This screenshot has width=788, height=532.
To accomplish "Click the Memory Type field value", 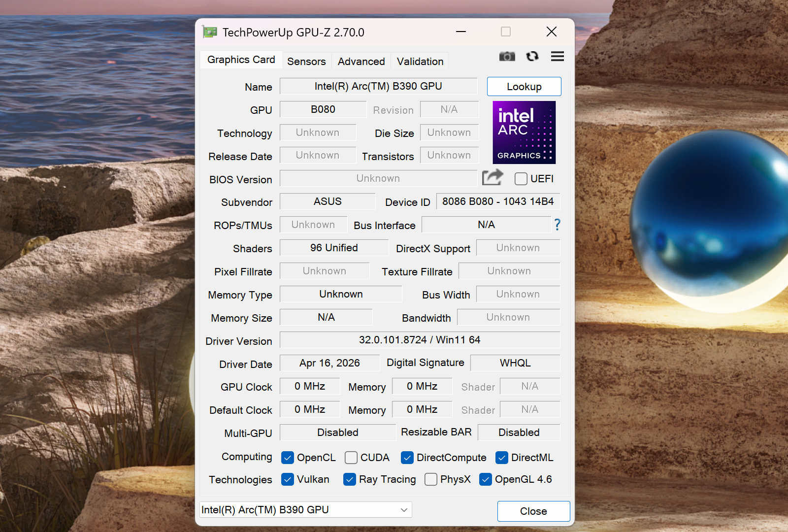I will 341,294.
